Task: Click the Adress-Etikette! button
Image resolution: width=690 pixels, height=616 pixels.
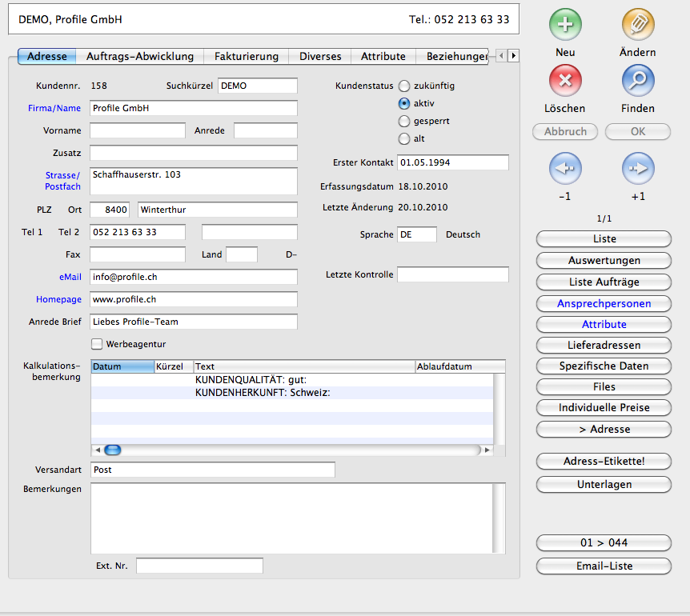Action: (604, 462)
